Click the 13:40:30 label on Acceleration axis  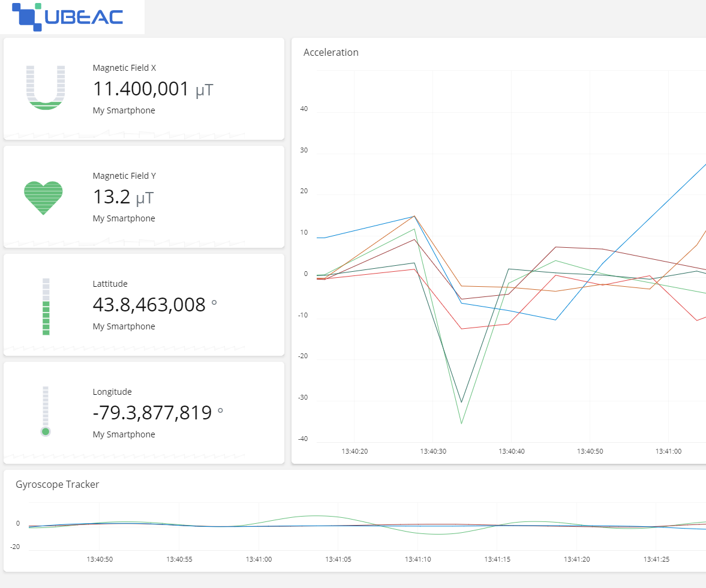(x=433, y=451)
